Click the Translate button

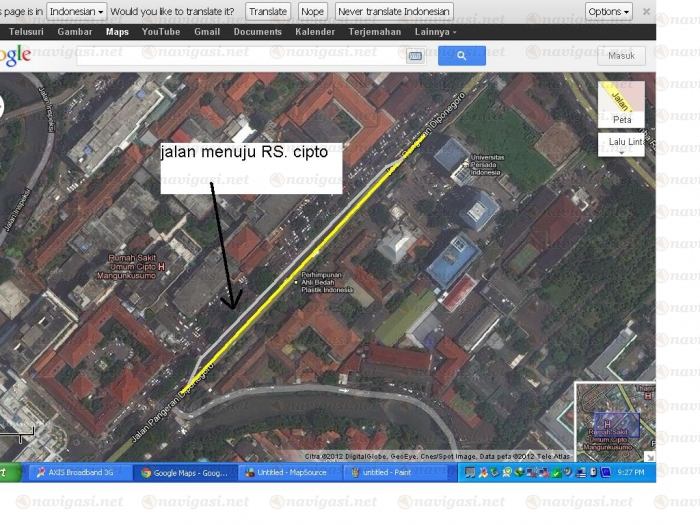[x=267, y=11]
